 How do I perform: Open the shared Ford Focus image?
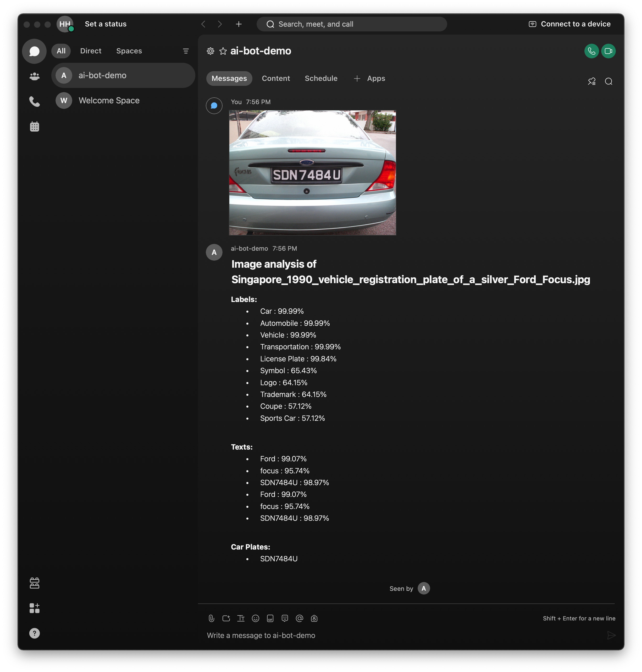[x=312, y=173]
